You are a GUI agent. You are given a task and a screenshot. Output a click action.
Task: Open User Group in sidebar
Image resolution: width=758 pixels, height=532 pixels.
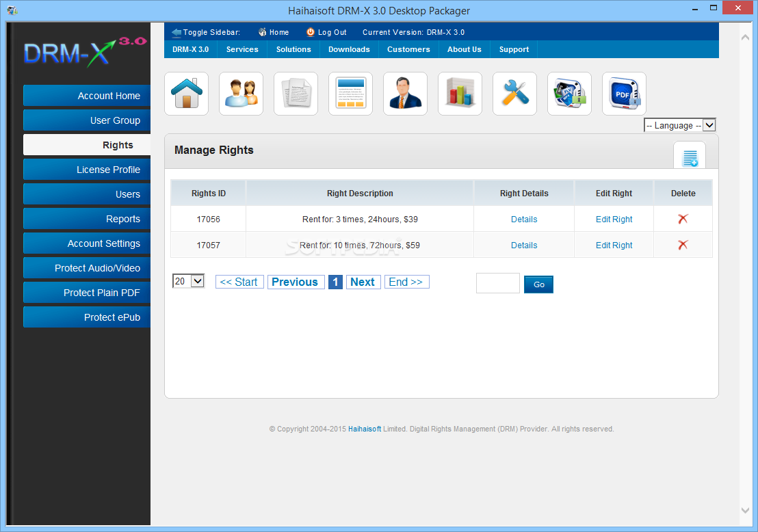click(x=87, y=120)
